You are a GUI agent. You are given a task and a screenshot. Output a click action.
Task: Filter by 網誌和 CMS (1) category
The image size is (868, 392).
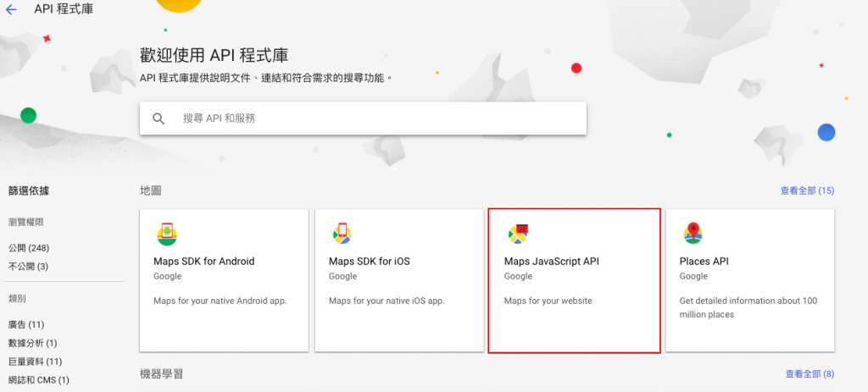[x=39, y=380]
